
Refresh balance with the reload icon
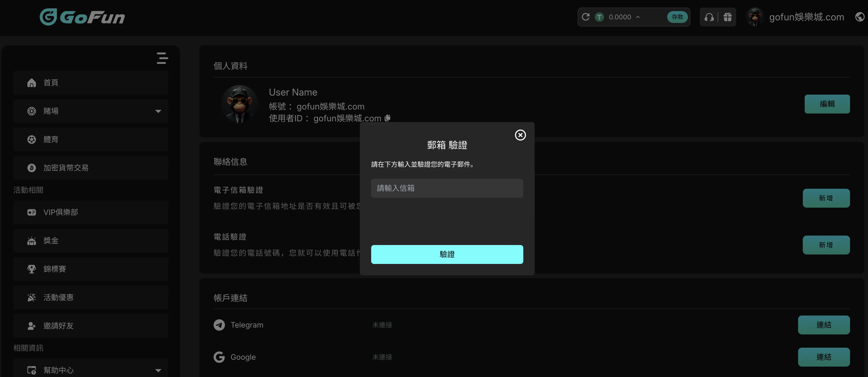click(586, 17)
